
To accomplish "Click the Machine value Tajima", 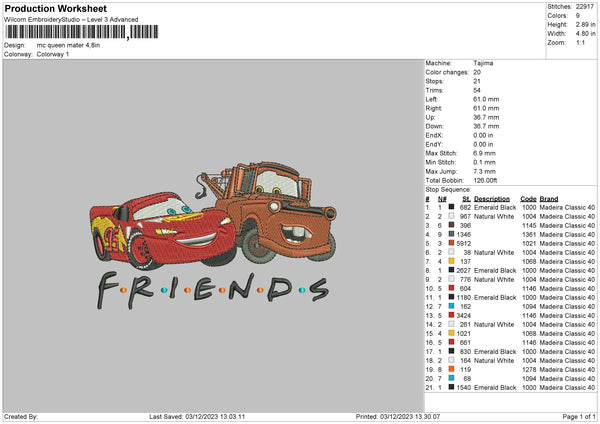I will click(483, 63).
